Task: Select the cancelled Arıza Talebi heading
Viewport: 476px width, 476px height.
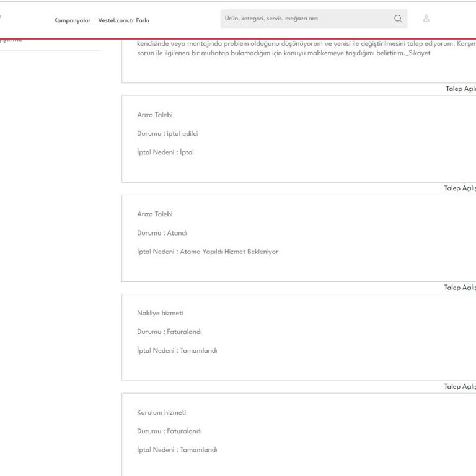Action: [155, 115]
